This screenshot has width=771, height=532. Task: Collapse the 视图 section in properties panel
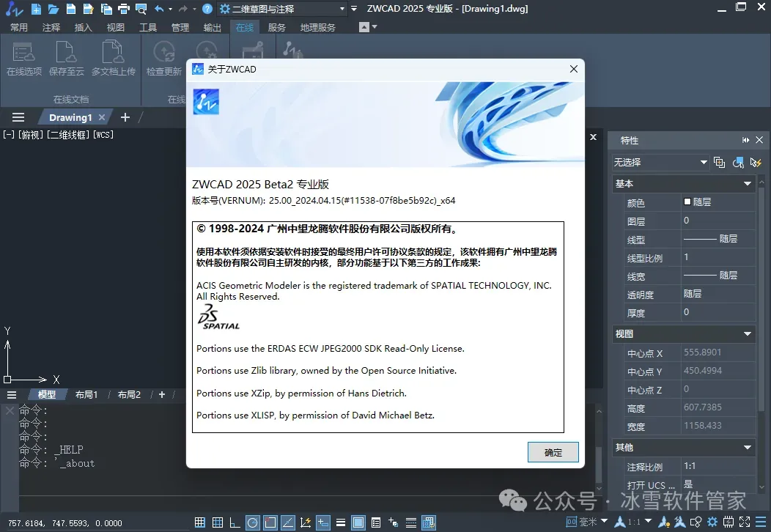pos(748,334)
